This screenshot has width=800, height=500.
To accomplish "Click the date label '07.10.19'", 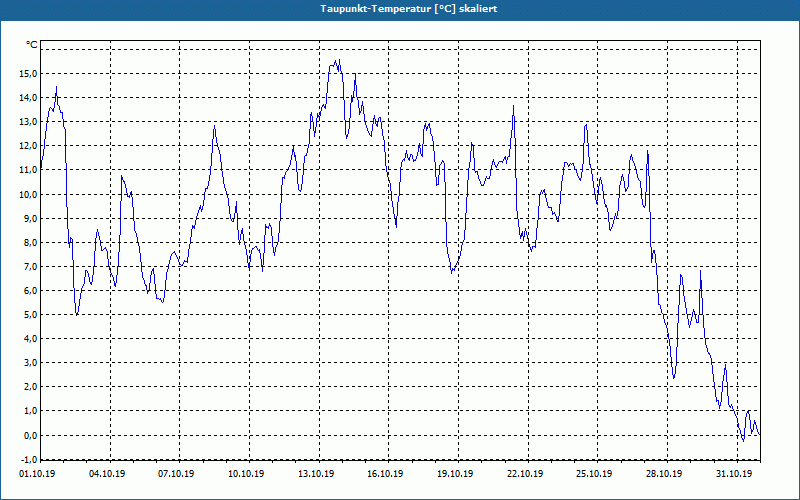I will (x=176, y=474).
